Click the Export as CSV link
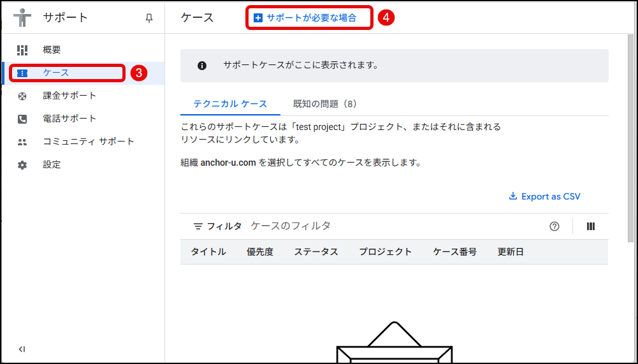Viewport: 638px width, 364px height. [544, 196]
